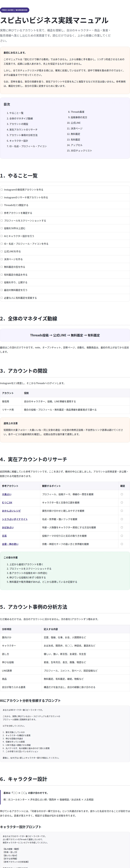
Task: Tick the 確認 checkbox for 元風占い
Action: pos(122,494)
